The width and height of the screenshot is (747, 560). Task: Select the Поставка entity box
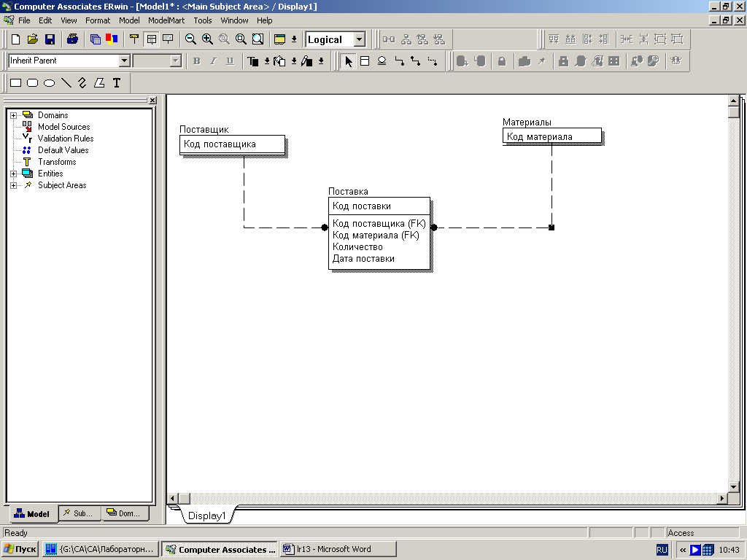(379, 233)
